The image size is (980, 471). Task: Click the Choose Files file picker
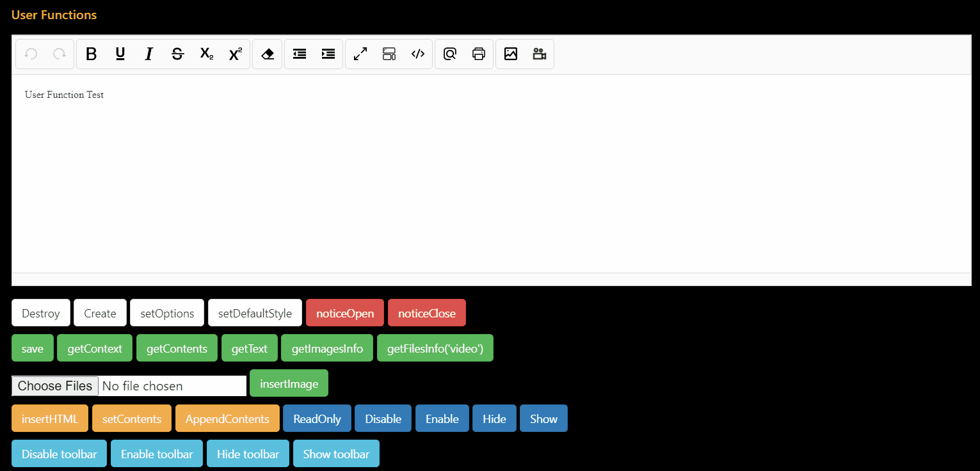pyautogui.click(x=54, y=385)
